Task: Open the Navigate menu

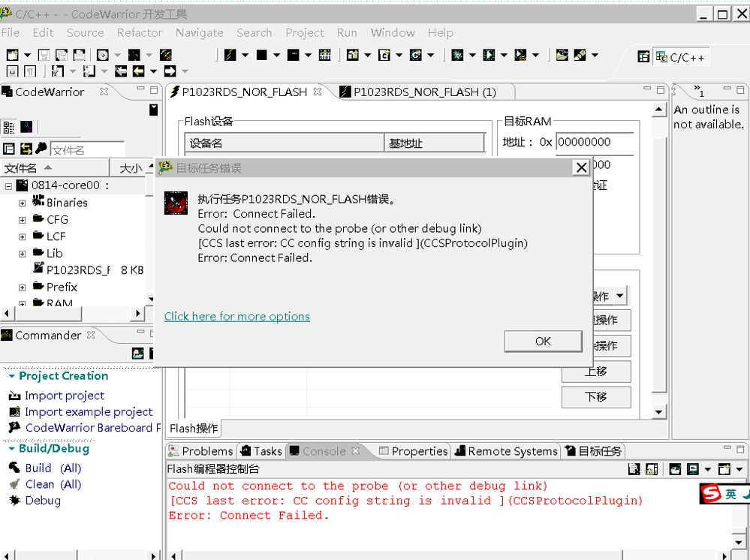Action: 200,32
